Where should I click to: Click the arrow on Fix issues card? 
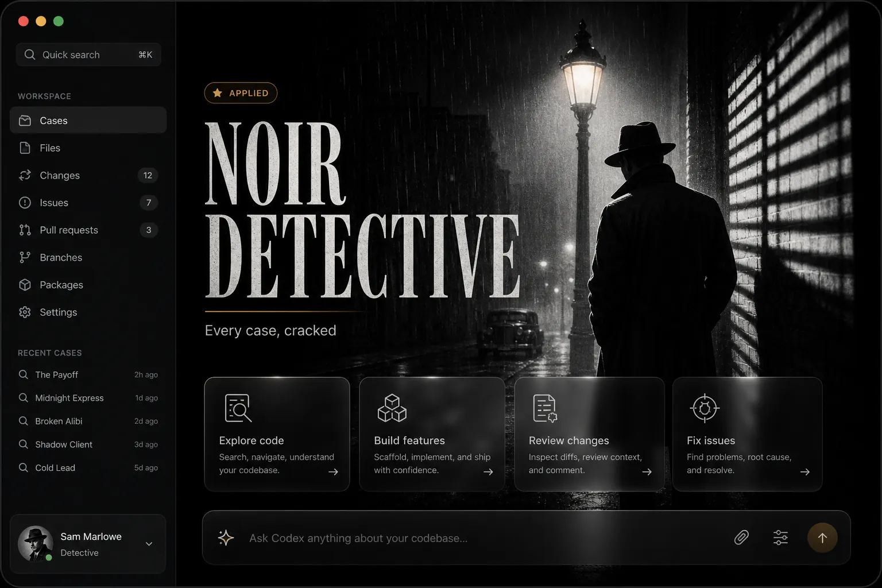[805, 472]
